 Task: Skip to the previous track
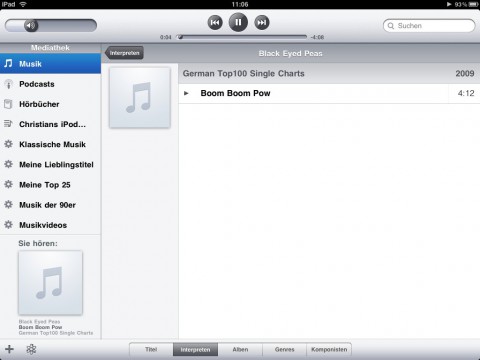pyautogui.click(x=215, y=23)
